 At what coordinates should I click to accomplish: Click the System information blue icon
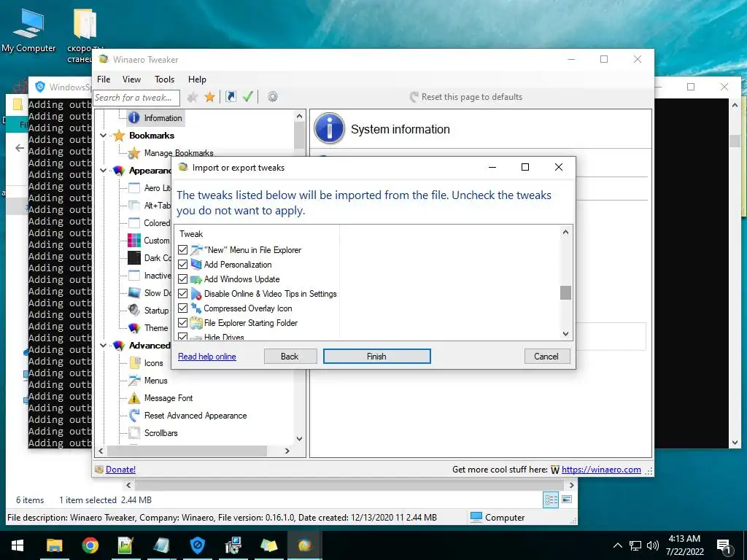point(329,128)
